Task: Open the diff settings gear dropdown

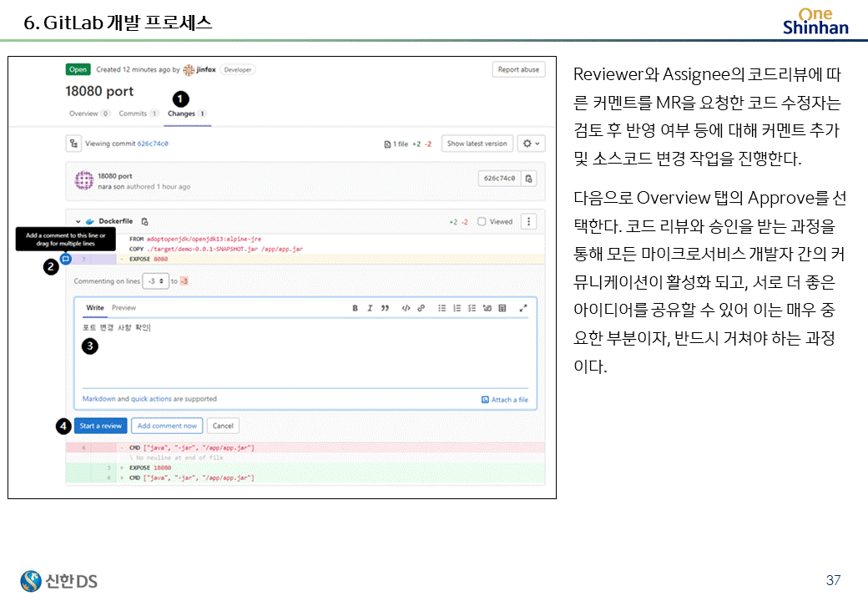Action: pos(532,144)
